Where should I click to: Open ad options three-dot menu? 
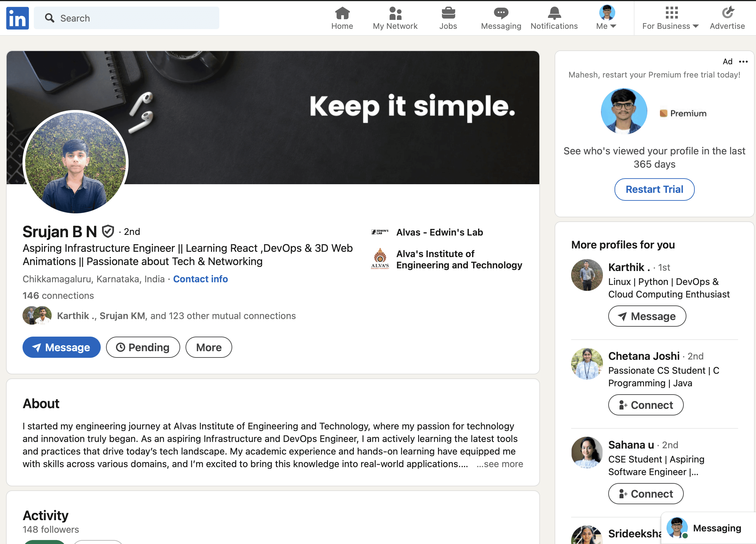coord(743,62)
